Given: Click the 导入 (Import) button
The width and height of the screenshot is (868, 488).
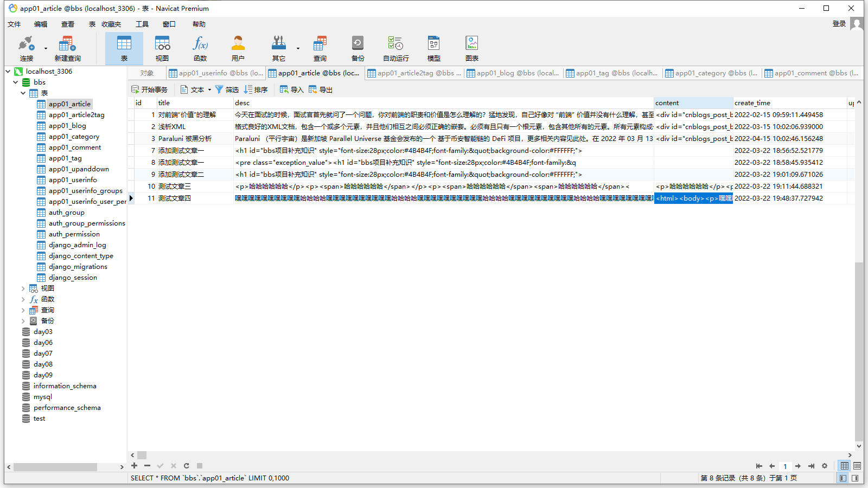Looking at the screenshot, I should click(x=291, y=89).
